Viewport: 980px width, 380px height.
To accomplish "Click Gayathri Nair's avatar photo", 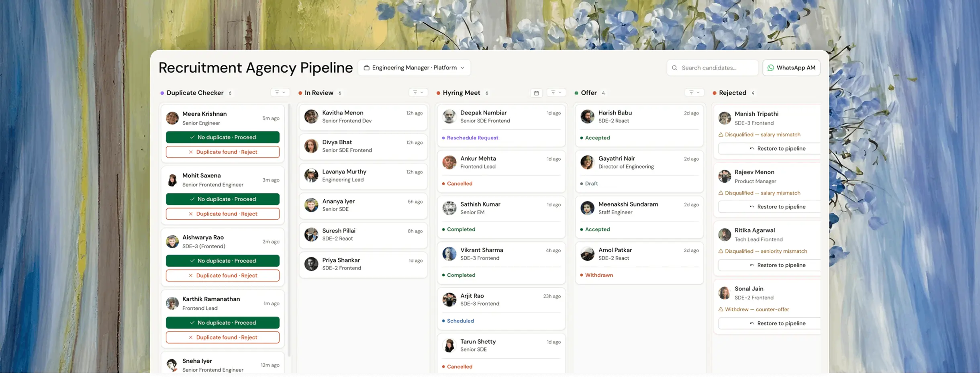I will pos(587,162).
